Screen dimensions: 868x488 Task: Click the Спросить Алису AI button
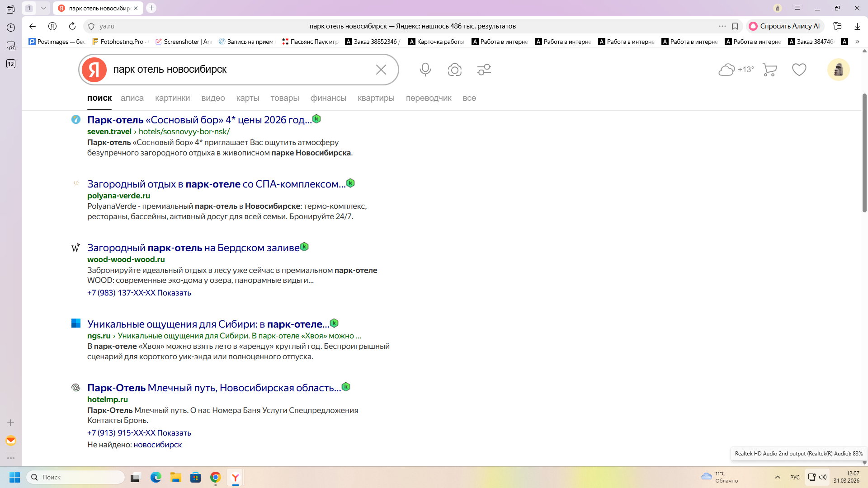[x=785, y=26]
